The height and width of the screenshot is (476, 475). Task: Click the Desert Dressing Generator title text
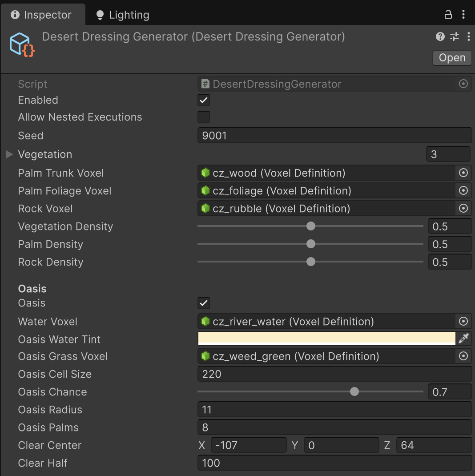point(193,36)
